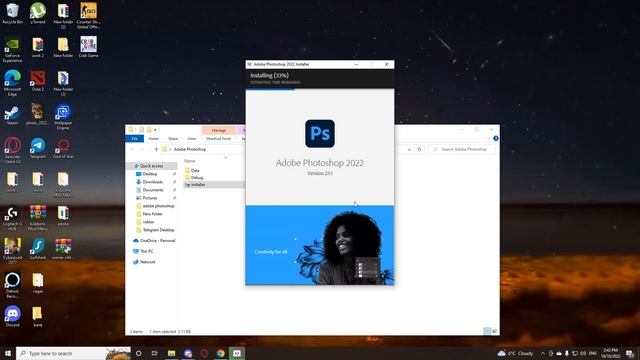Open the File tab in Explorer
Viewport: 640px width, 360px height.
[x=134, y=139]
